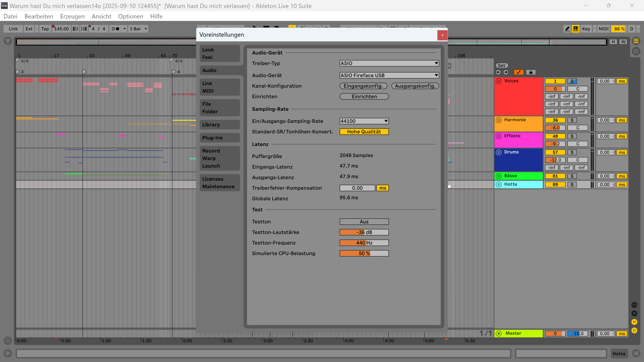This screenshot has width=644, height=362.
Task: Click the Effekte track unfold icon
Action: point(499,136)
